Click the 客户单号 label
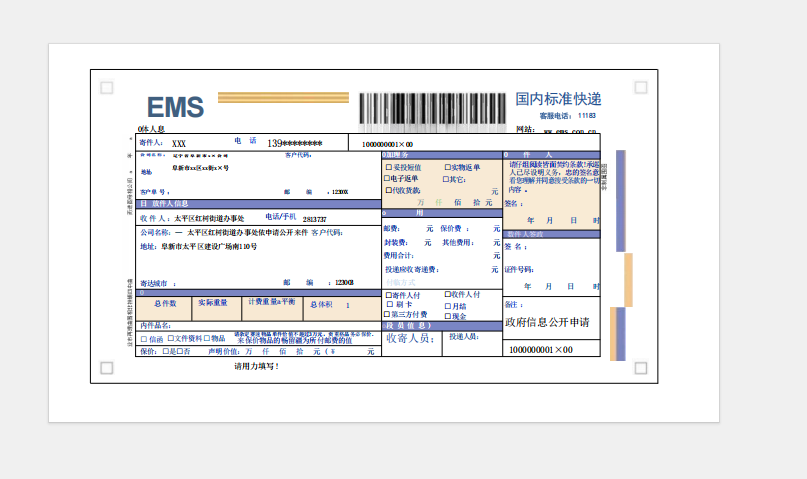This screenshot has width=807, height=479. [x=154, y=192]
